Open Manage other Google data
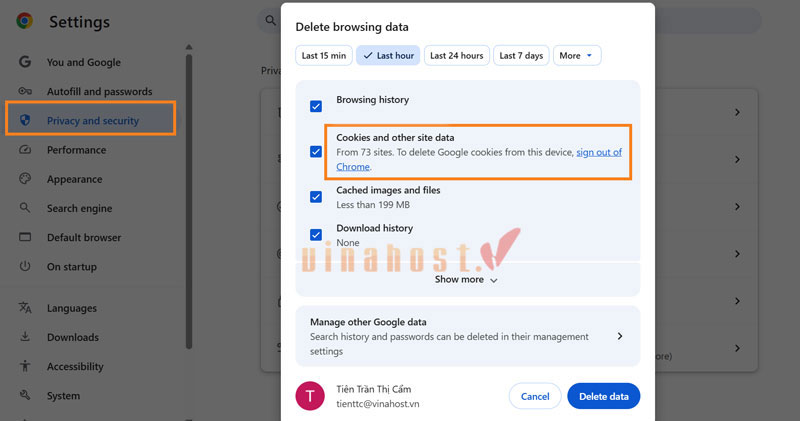 pyautogui.click(x=467, y=336)
